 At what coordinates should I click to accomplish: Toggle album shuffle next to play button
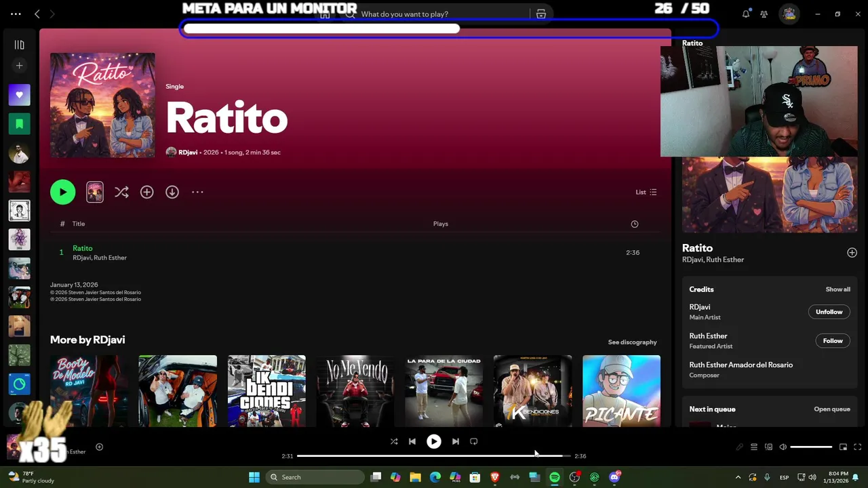coord(121,192)
